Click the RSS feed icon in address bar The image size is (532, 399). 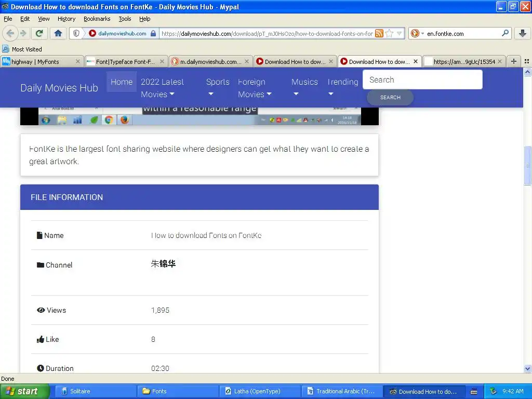379,33
